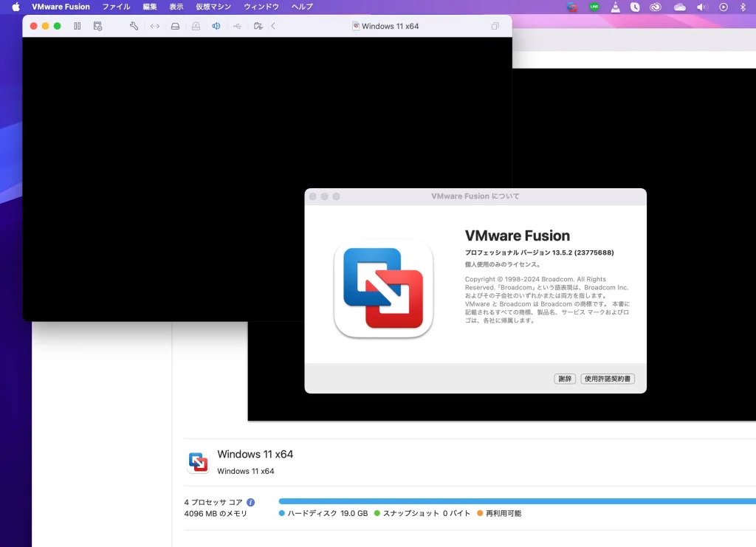Click the 使用許諾契約書 button

point(608,379)
